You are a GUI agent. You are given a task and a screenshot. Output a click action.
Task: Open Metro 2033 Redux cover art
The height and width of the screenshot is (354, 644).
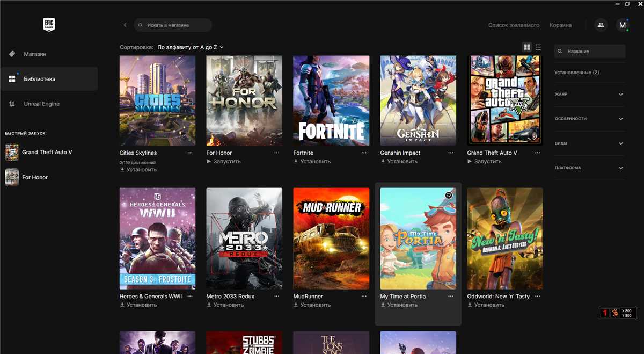point(244,239)
